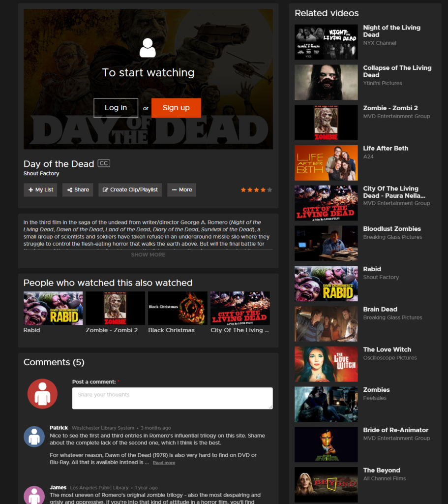Open Create Clip/Playlist
The width and height of the screenshot is (448, 504).
pyautogui.click(x=130, y=189)
